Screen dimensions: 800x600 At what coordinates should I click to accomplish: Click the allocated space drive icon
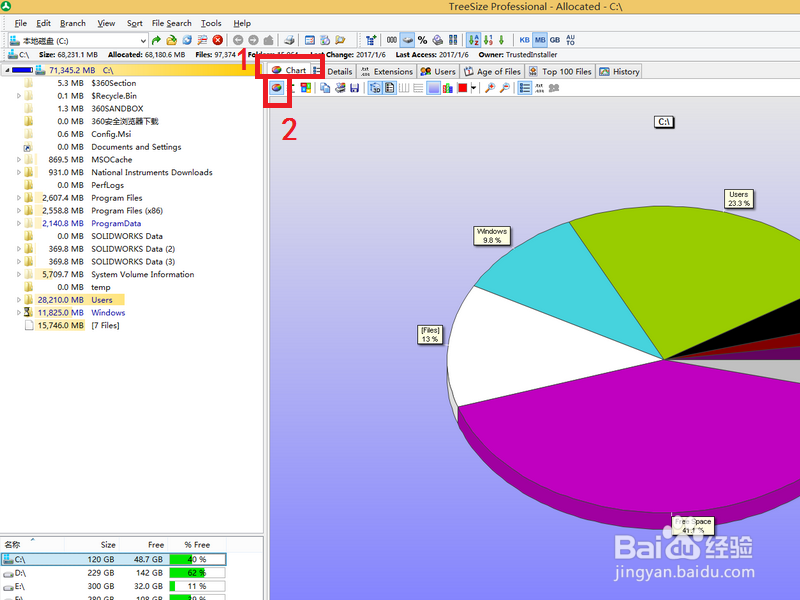407,40
